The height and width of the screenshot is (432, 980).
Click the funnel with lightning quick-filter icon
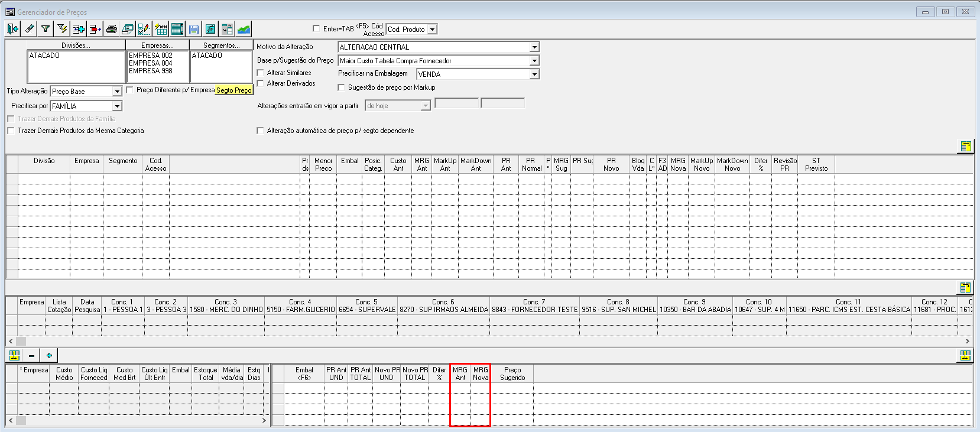click(62, 29)
